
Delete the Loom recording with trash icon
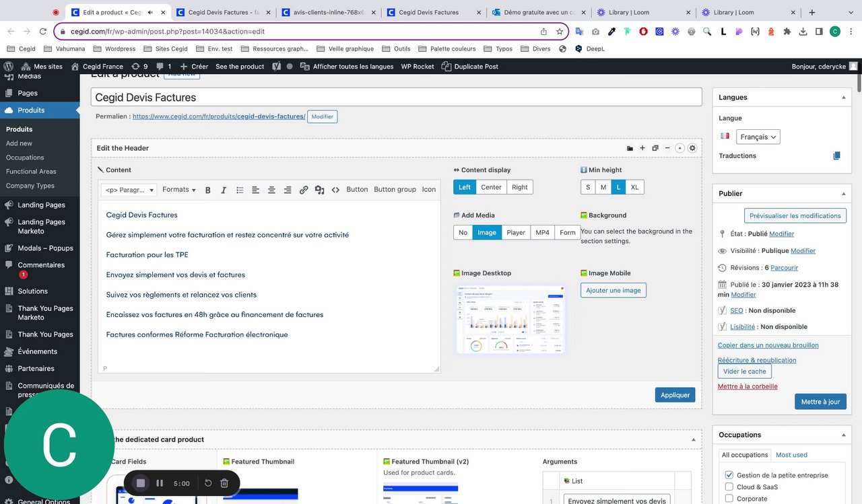click(225, 483)
